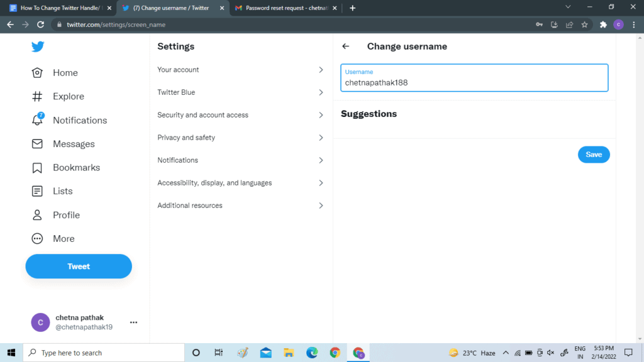Open Privacy and safety settings text
644x362 pixels.
(186, 138)
